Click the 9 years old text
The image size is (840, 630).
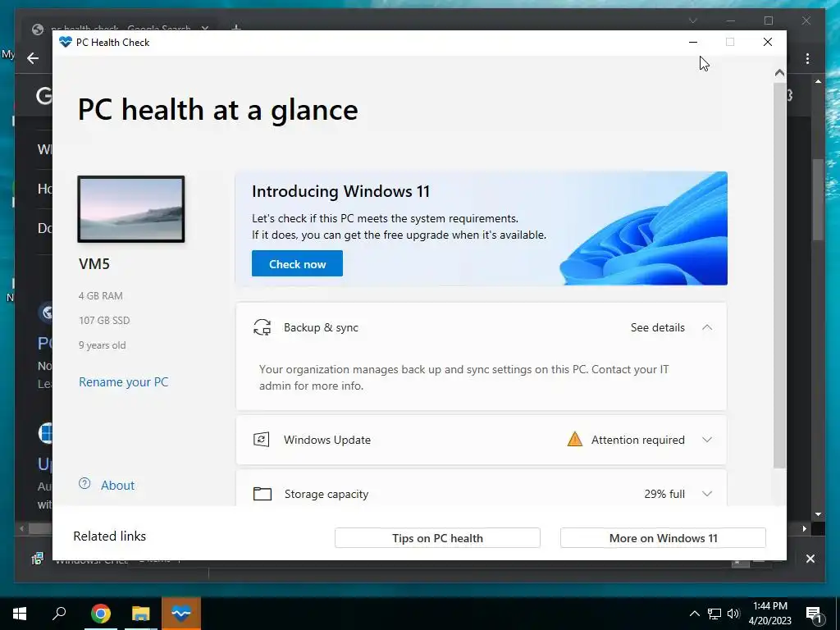103,345
